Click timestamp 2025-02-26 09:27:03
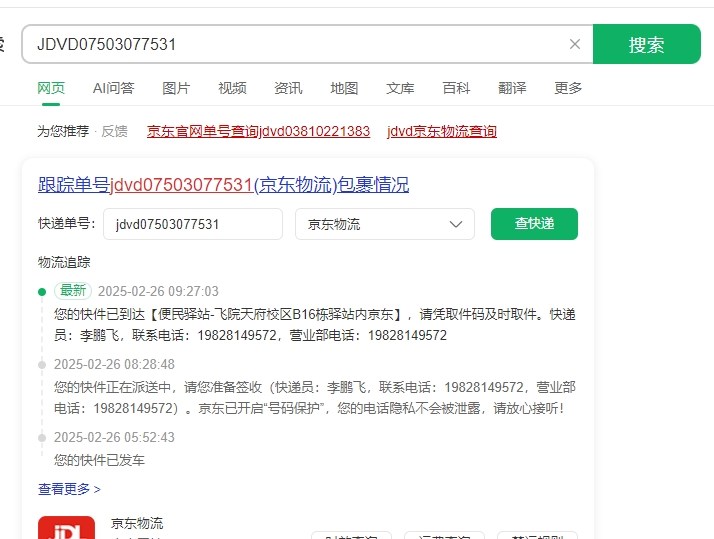Screen dimensions: 714x539 [x=158, y=291]
